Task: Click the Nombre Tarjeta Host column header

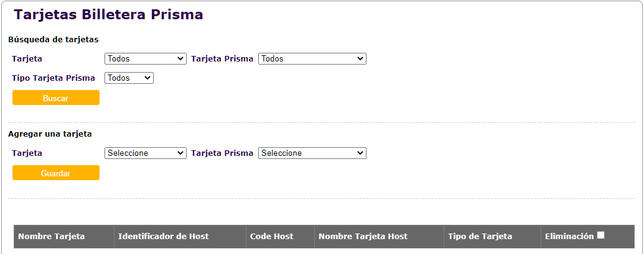Action: tap(363, 236)
